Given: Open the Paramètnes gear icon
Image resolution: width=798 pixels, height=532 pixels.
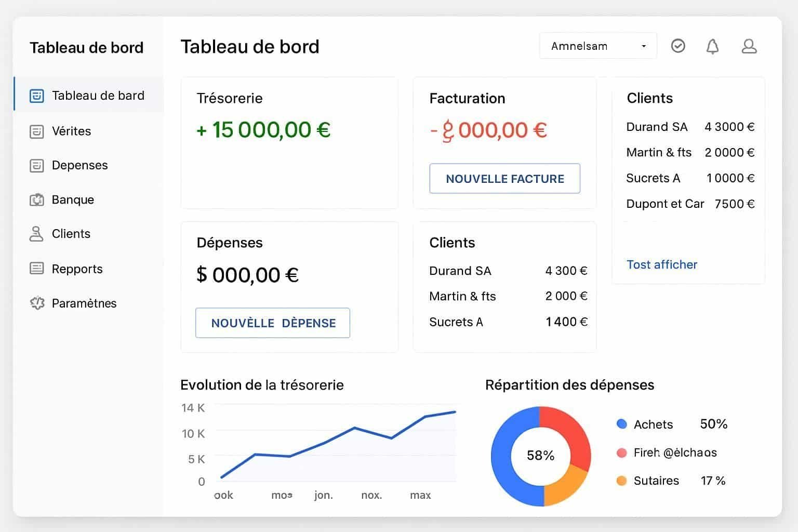Looking at the screenshot, I should pyautogui.click(x=36, y=303).
